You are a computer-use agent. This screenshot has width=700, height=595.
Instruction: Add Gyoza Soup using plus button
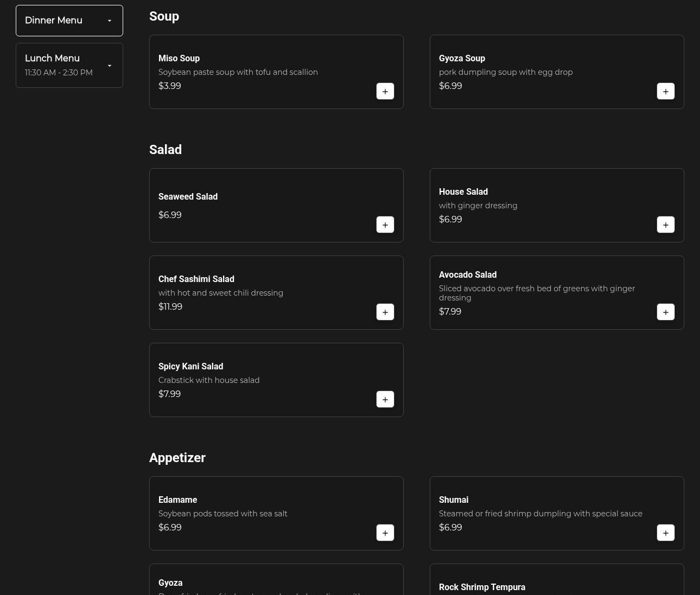pyautogui.click(x=665, y=91)
